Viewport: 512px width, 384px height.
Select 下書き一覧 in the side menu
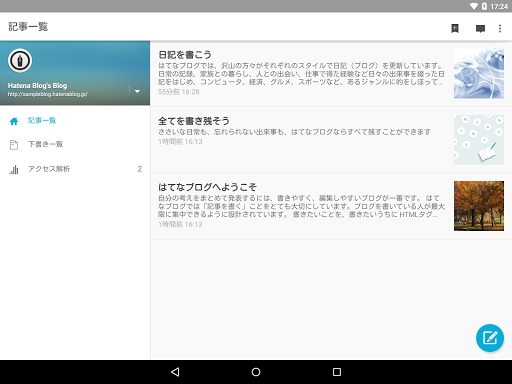pos(75,144)
